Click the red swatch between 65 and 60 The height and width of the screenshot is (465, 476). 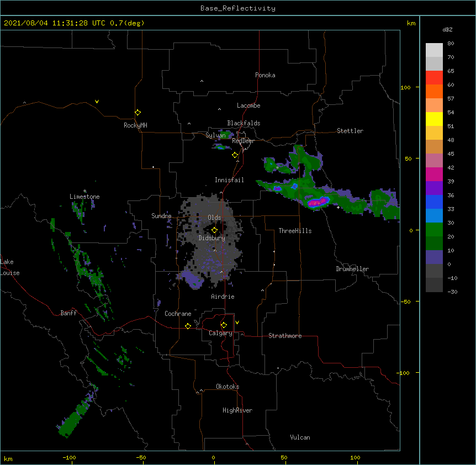tap(434, 77)
